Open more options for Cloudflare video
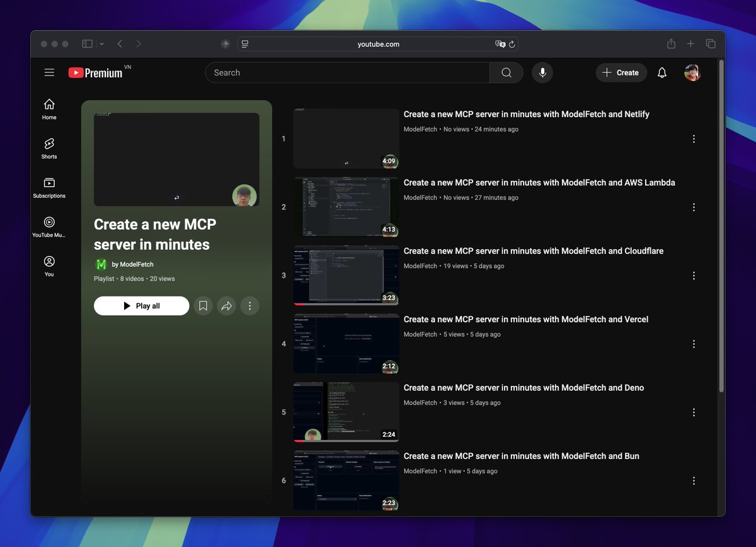Screen dimensions: 756x547 coord(694,276)
